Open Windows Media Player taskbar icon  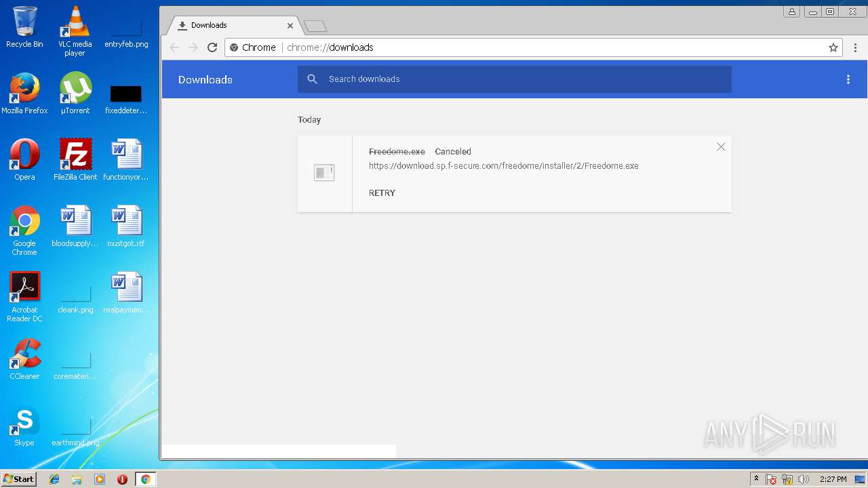point(100,479)
